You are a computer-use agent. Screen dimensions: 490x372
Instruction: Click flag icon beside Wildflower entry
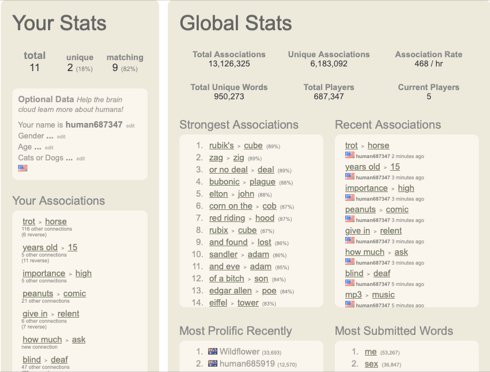tap(213, 351)
